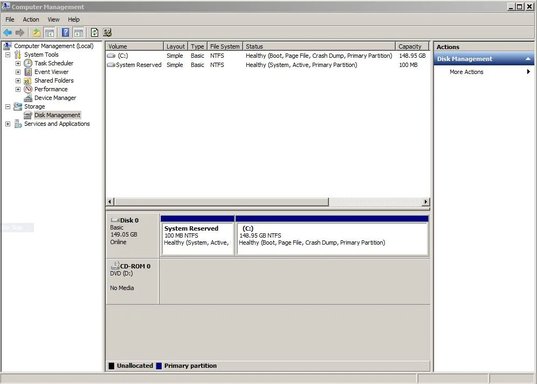Select More Actions in the Actions pane
The height and width of the screenshot is (384, 537).
(466, 72)
